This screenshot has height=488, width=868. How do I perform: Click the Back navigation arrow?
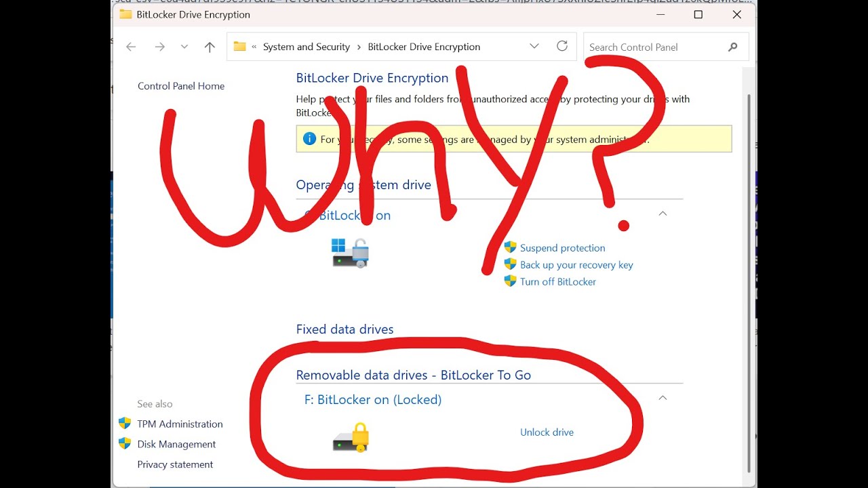131,47
